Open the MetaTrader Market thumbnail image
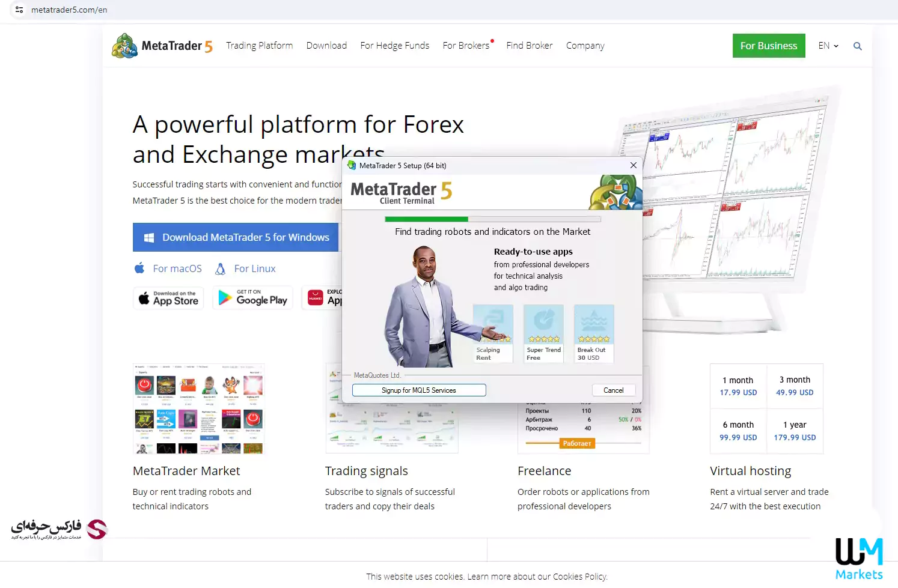 pyautogui.click(x=198, y=408)
